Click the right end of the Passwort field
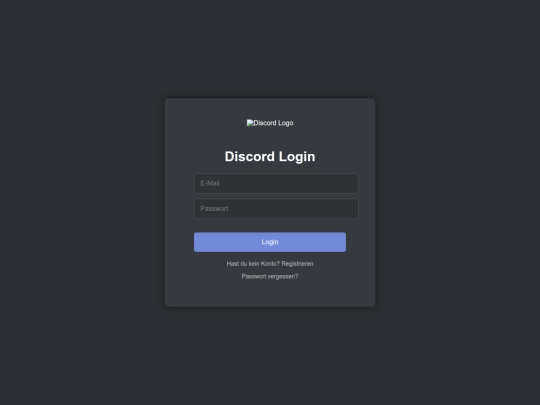The image size is (540, 405). pyautogui.click(x=353, y=209)
